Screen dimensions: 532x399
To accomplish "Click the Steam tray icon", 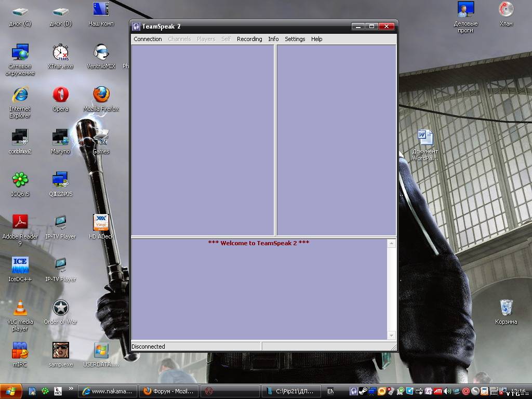I will 363,391.
